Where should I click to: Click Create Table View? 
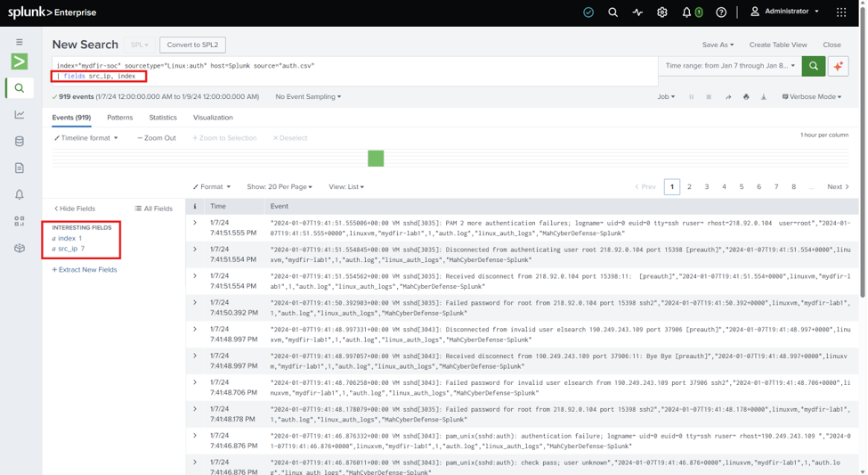778,45
